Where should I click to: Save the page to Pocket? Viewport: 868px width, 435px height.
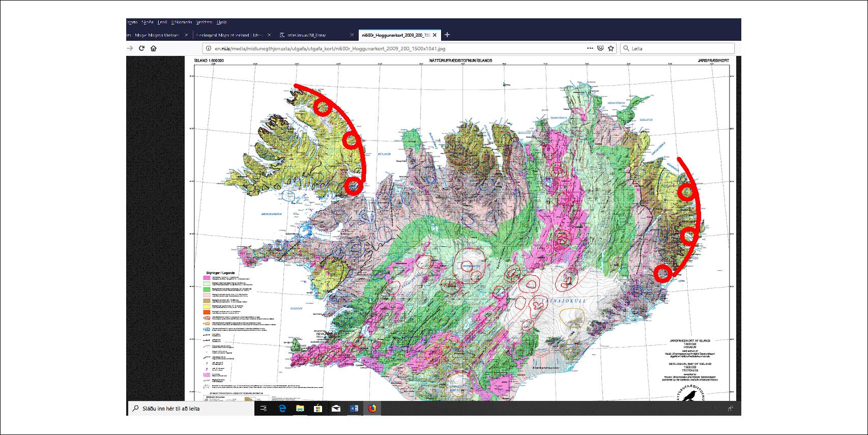tap(600, 48)
